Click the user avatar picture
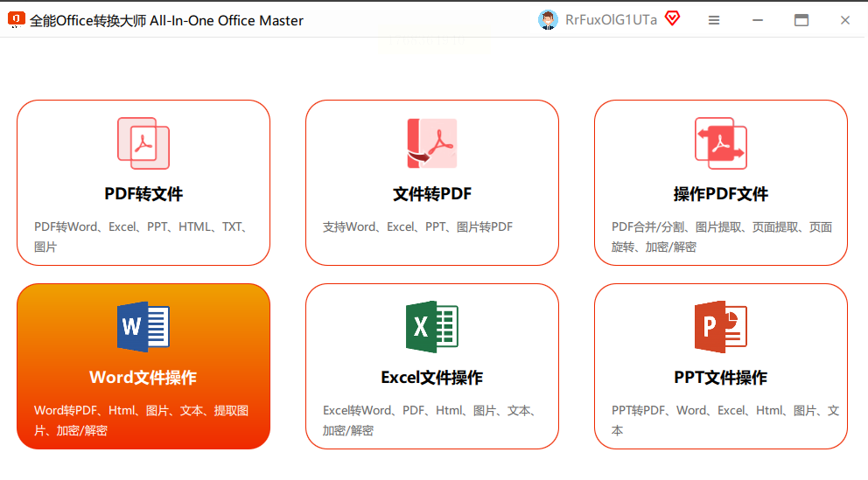This screenshot has width=868, height=480. tap(548, 20)
